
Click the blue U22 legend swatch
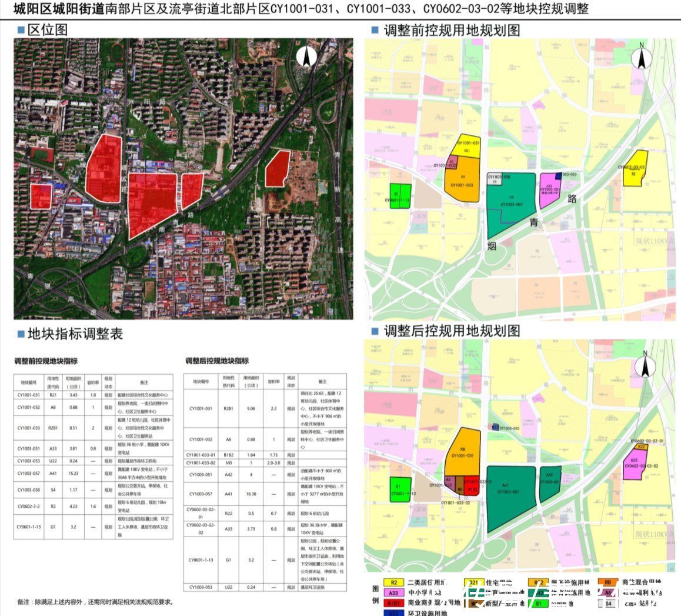click(x=394, y=613)
